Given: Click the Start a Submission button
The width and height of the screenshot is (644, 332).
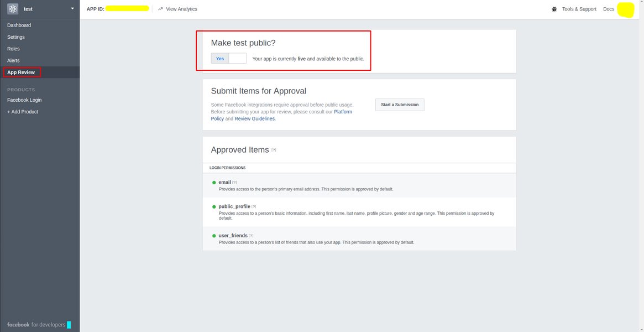Looking at the screenshot, I should tap(399, 104).
